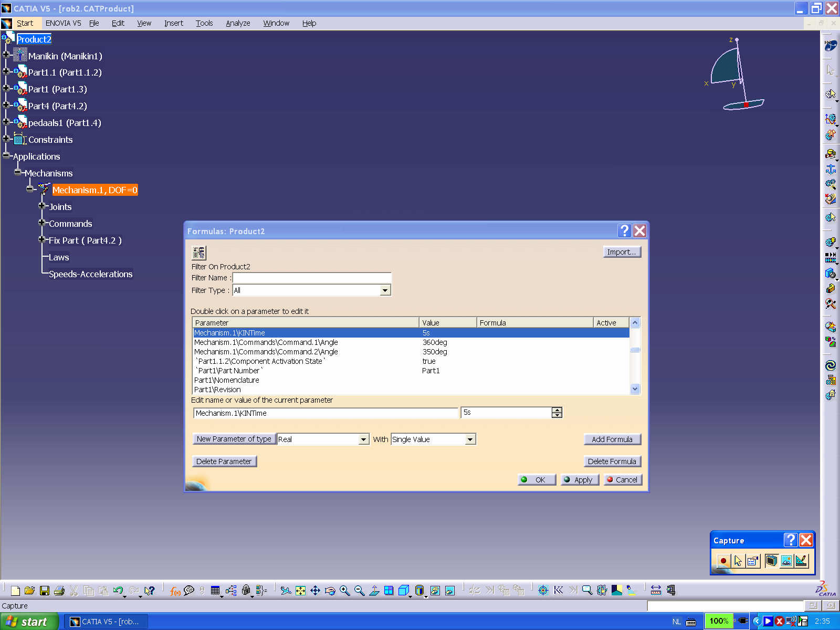The height and width of the screenshot is (630, 840).
Task: Click the value stepper next to 5s
Action: [x=557, y=413]
